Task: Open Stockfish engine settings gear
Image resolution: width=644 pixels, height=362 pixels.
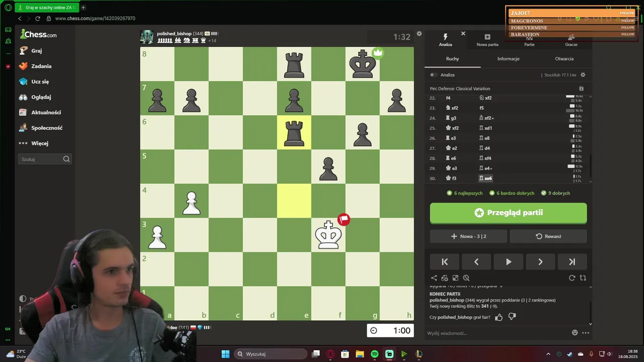Action: click(x=583, y=75)
